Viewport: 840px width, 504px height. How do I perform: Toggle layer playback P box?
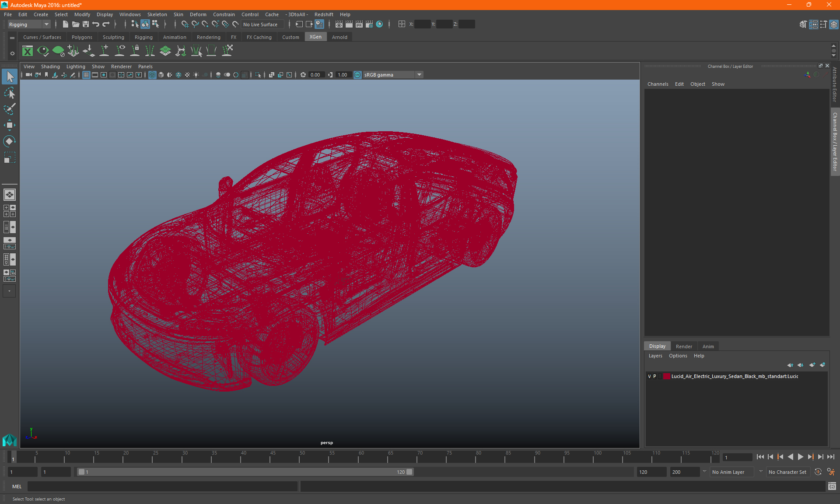tap(655, 377)
